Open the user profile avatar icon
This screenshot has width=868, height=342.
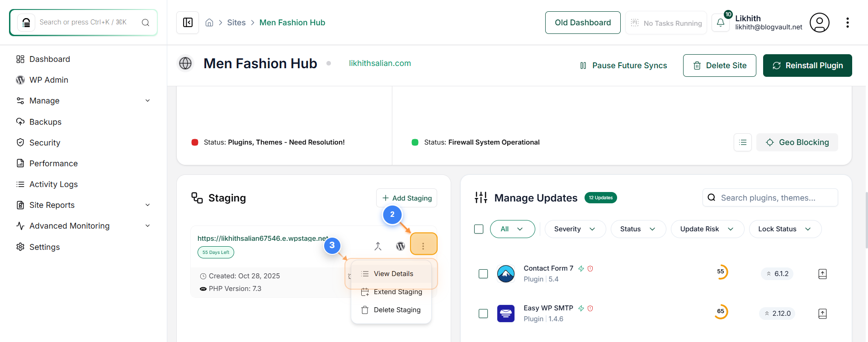click(819, 23)
